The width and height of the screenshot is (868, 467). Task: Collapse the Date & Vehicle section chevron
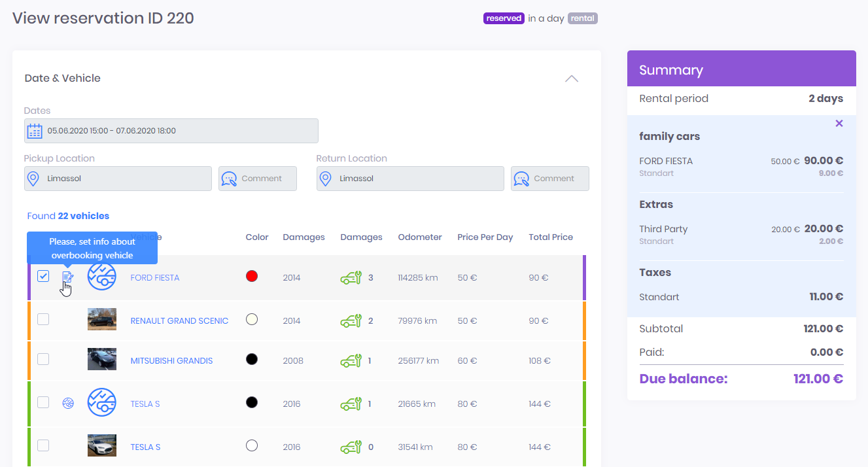pyautogui.click(x=572, y=78)
